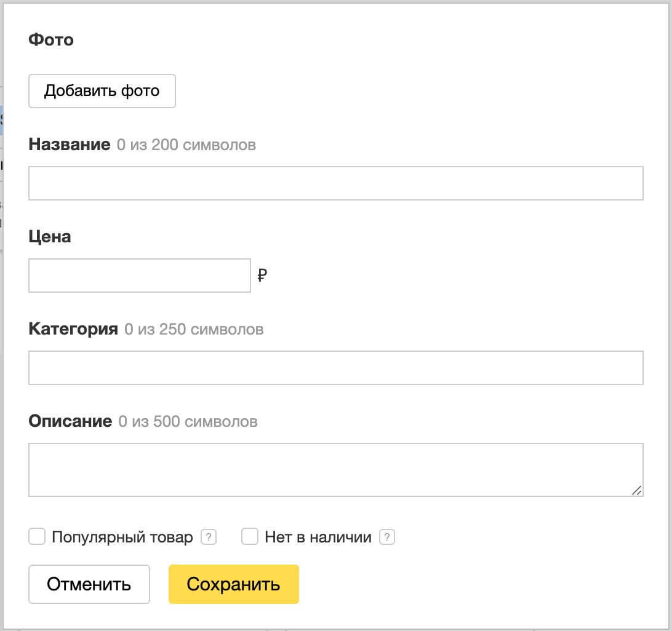Click the Цена section label

tap(49, 237)
